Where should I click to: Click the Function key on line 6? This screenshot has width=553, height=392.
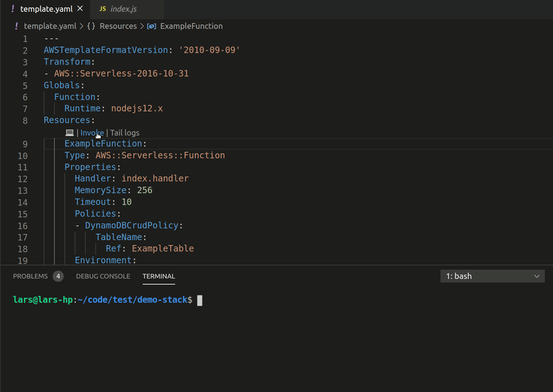75,97
